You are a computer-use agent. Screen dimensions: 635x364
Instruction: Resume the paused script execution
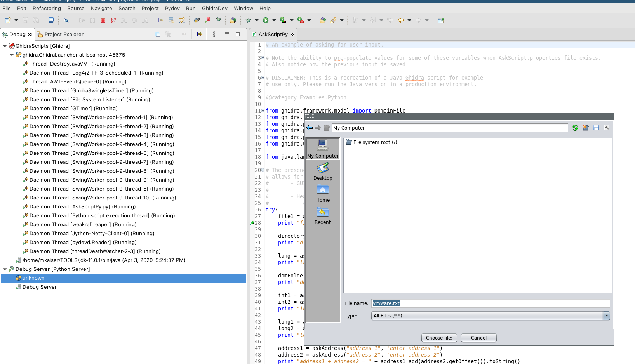[x=82, y=20]
